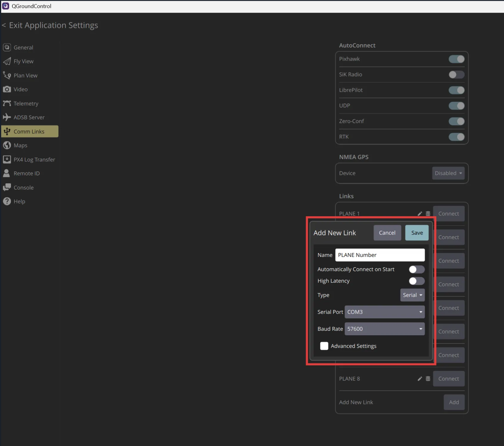Delete PLANE 1 link with trash icon
Viewport: 504px width, 446px height.
point(428,214)
